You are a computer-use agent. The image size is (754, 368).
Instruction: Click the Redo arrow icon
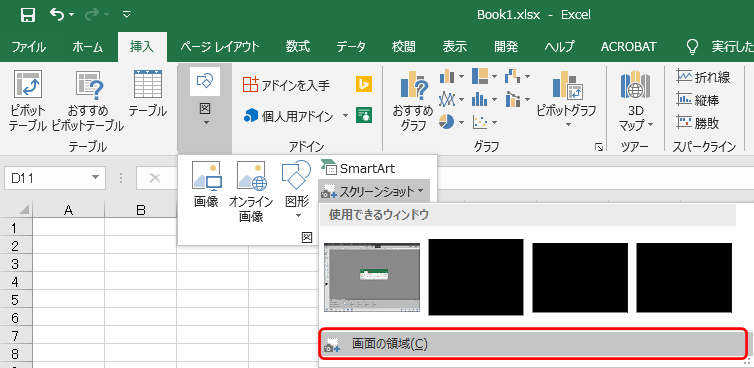point(91,15)
